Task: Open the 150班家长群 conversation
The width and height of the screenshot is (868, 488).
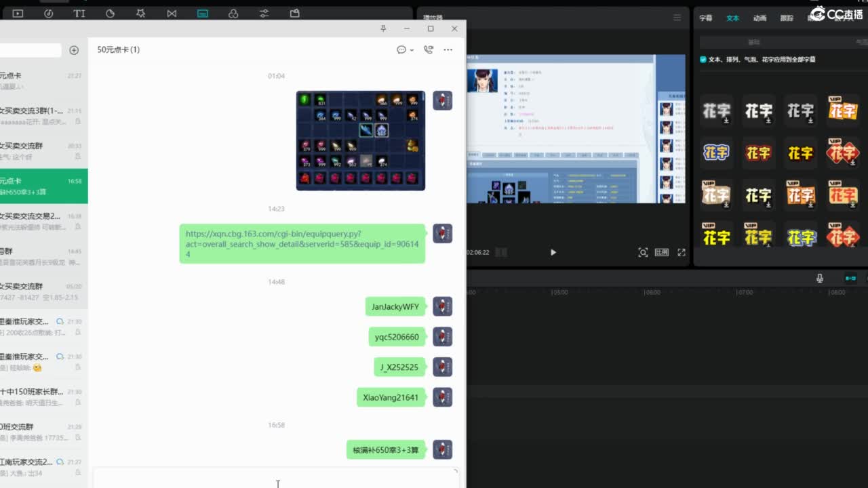Action: pos(43,397)
